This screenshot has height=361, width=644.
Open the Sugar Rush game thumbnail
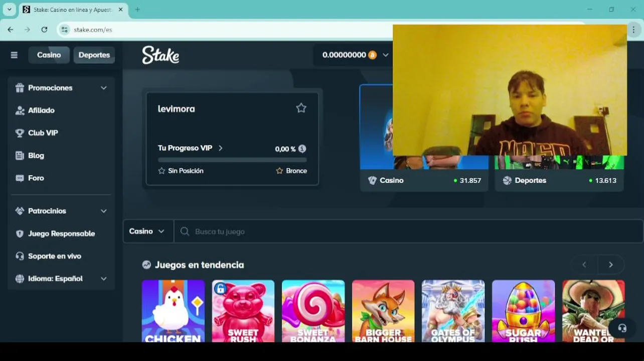click(524, 311)
